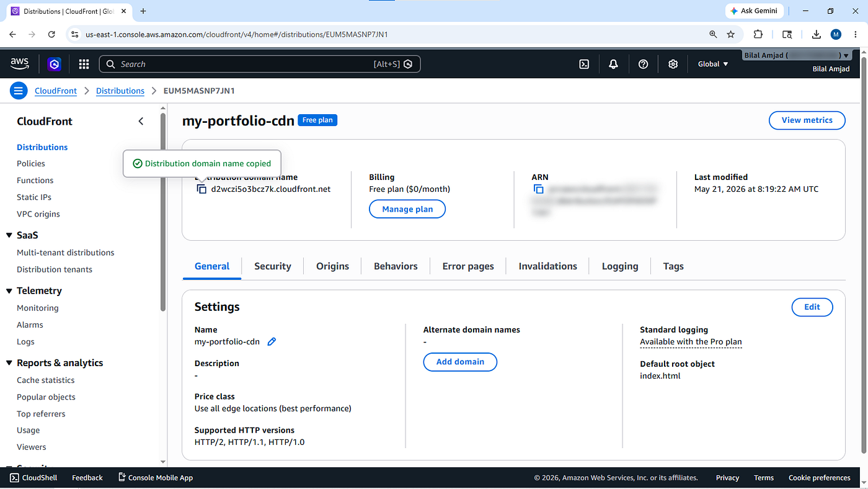Open Distribution tenants in sidebar
This screenshot has height=489, width=868.
[55, 269]
